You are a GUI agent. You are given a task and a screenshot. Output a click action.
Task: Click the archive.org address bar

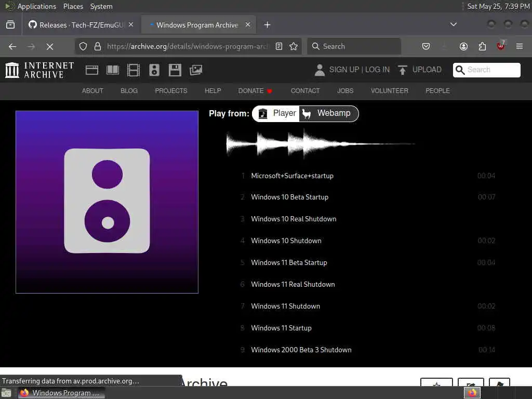point(187,46)
